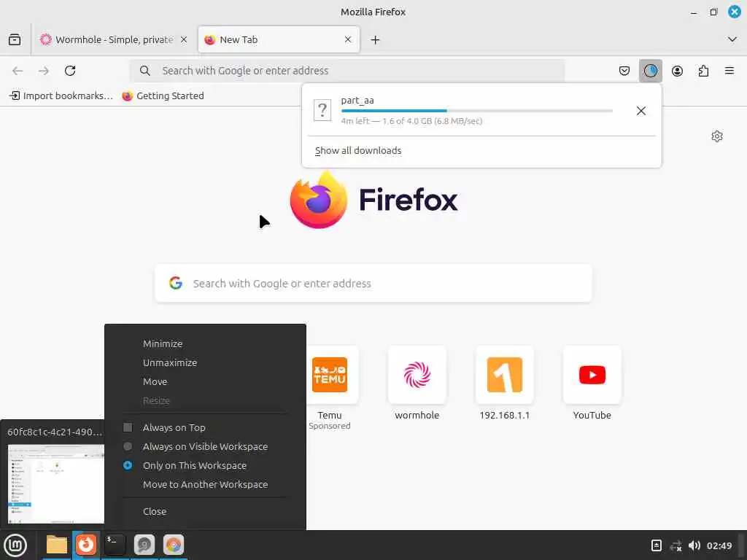Click the part_aa download file icon
The image size is (747, 560).
tap(322, 111)
